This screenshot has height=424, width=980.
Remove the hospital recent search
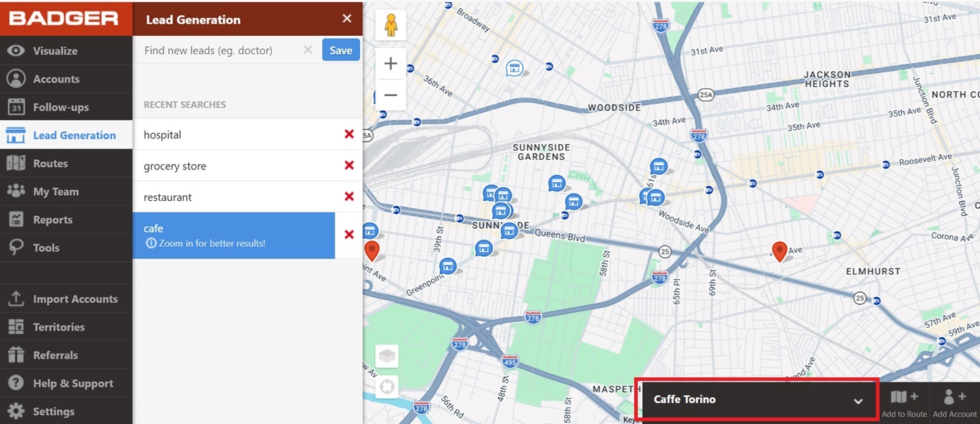[x=349, y=134]
